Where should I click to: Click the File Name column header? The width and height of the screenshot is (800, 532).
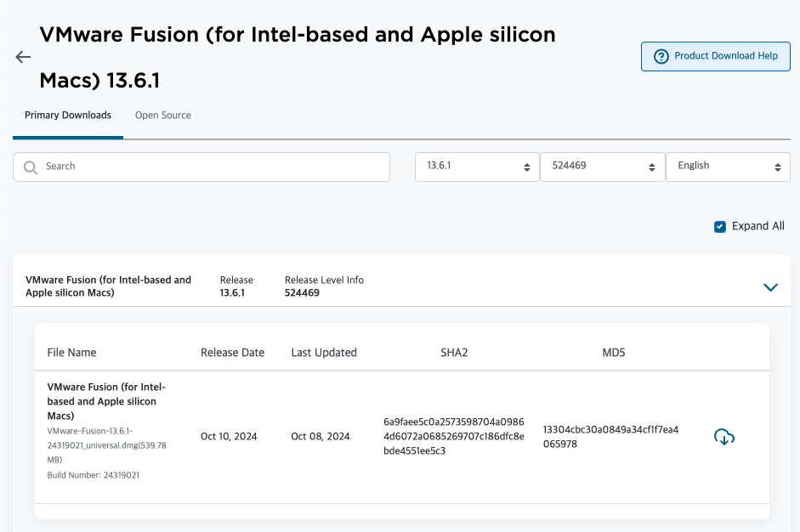click(x=72, y=353)
